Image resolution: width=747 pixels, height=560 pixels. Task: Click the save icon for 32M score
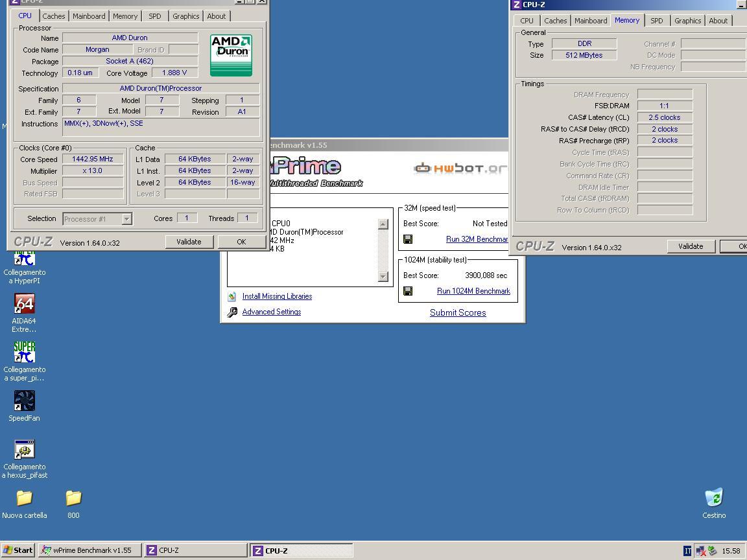point(408,239)
